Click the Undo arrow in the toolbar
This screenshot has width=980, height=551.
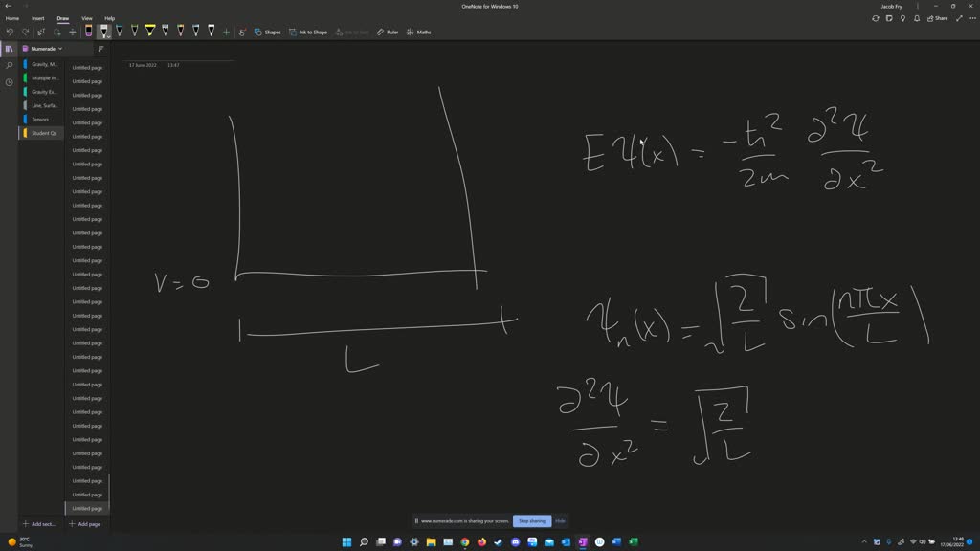(10, 32)
